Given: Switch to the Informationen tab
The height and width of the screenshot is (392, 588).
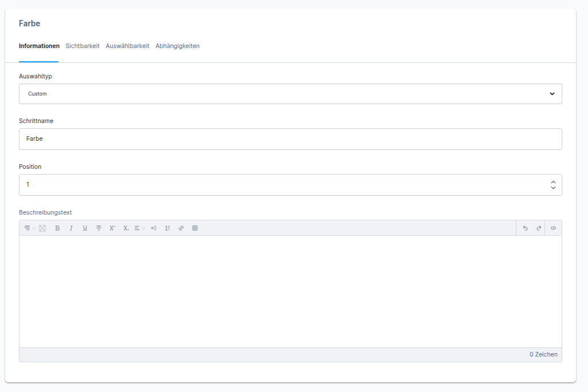Looking at the screenshot, I should coord(39,46).
